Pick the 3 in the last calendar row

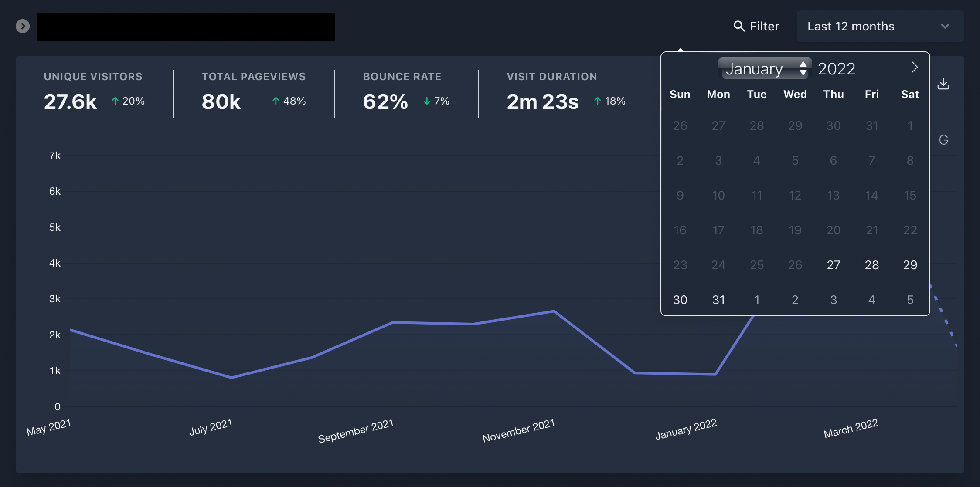pos(834,300)
